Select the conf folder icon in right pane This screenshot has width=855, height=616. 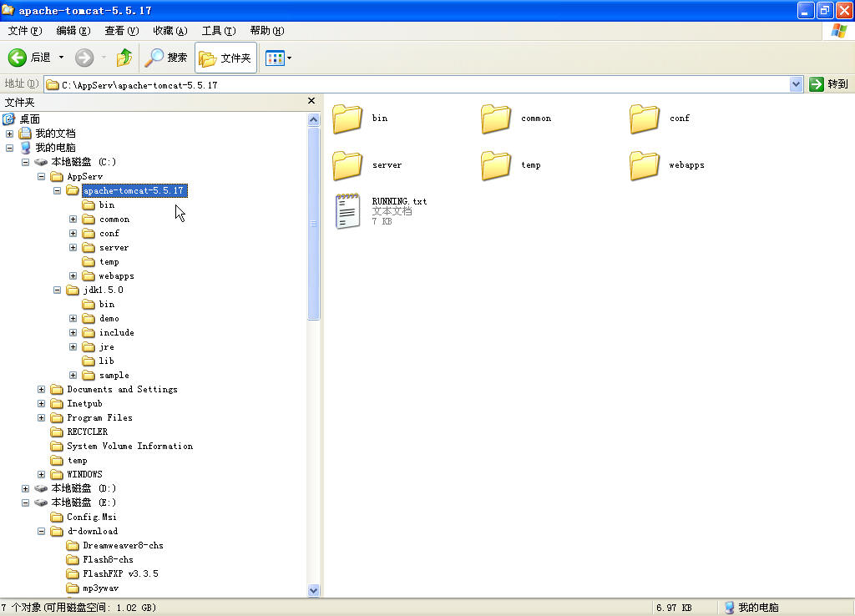coord(645,119)
